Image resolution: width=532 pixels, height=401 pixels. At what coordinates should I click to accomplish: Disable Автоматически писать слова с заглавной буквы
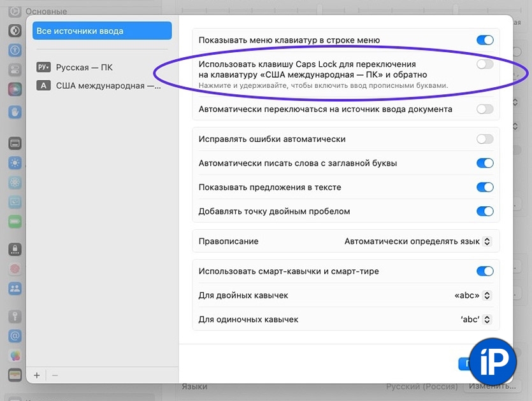tap(485, 163)
